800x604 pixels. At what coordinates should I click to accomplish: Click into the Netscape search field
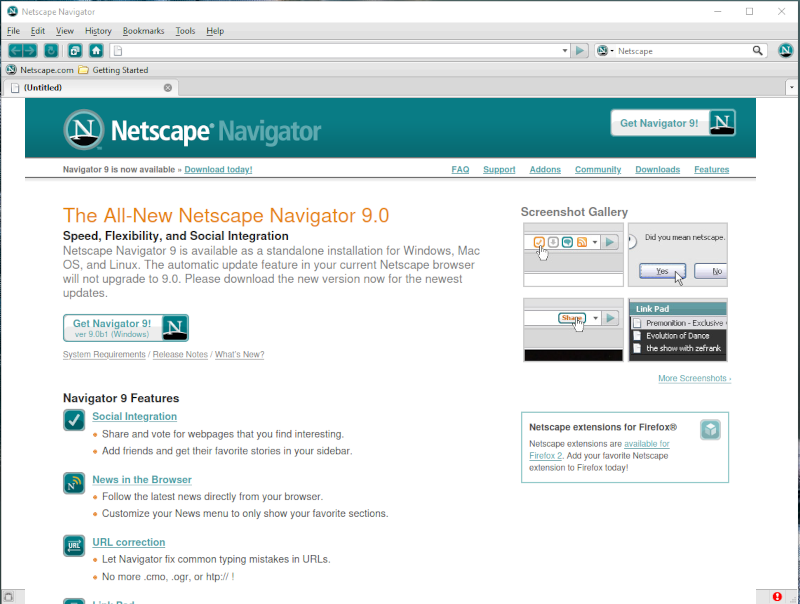[683, 51]
